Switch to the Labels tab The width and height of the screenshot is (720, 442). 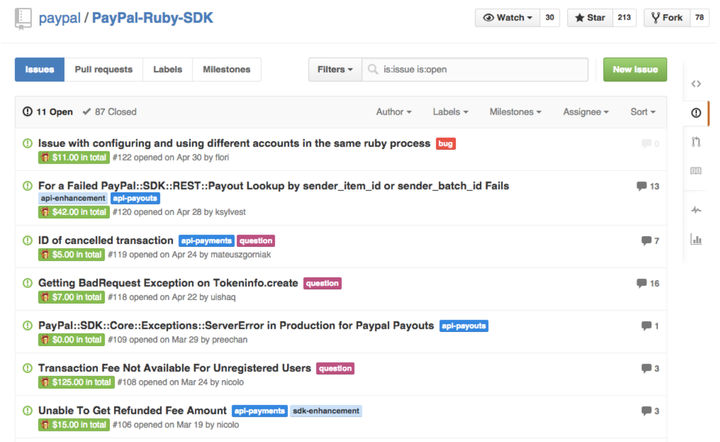pos(168,69)
